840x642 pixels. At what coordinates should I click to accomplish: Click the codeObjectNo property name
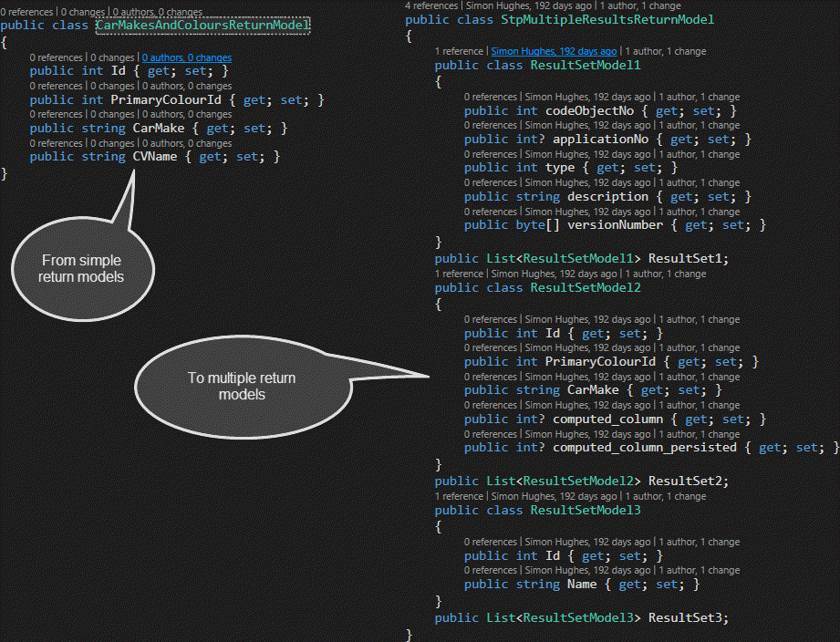589,111
